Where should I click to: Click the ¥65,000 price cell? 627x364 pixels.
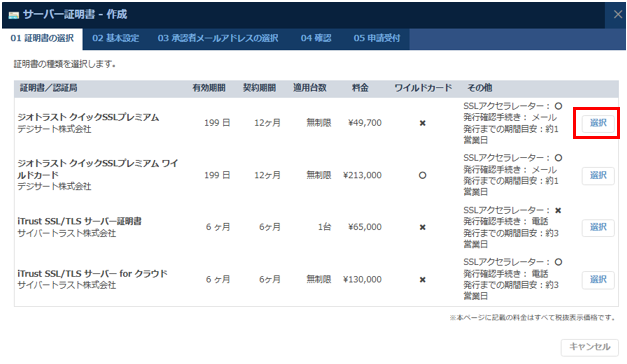[x=365, y=227]
